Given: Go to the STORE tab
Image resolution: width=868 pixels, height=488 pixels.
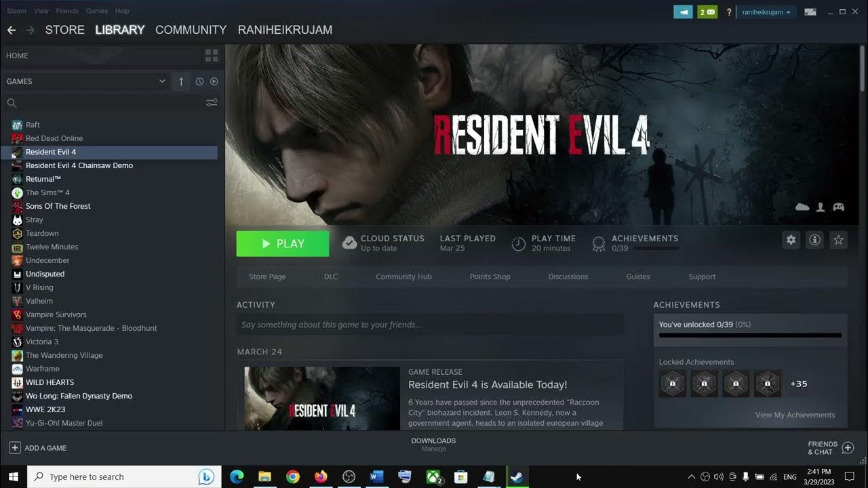Looking at the screenshot, I should (x=64, y=30).
